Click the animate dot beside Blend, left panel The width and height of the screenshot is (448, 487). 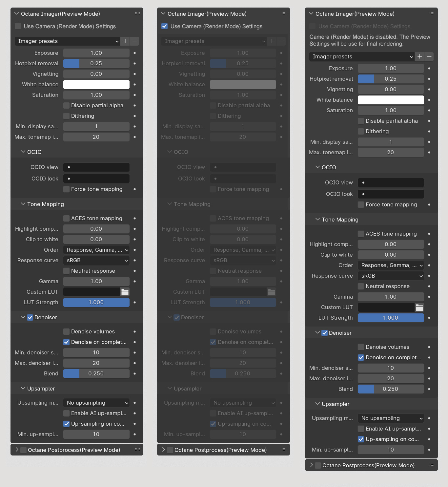pyautogui.click(x=135, y=373)
